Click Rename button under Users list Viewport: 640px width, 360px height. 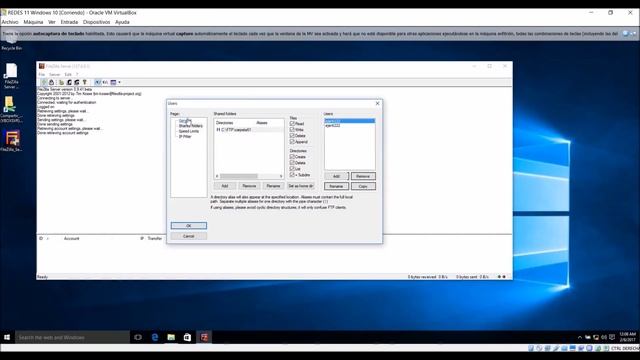pos(336,186)
